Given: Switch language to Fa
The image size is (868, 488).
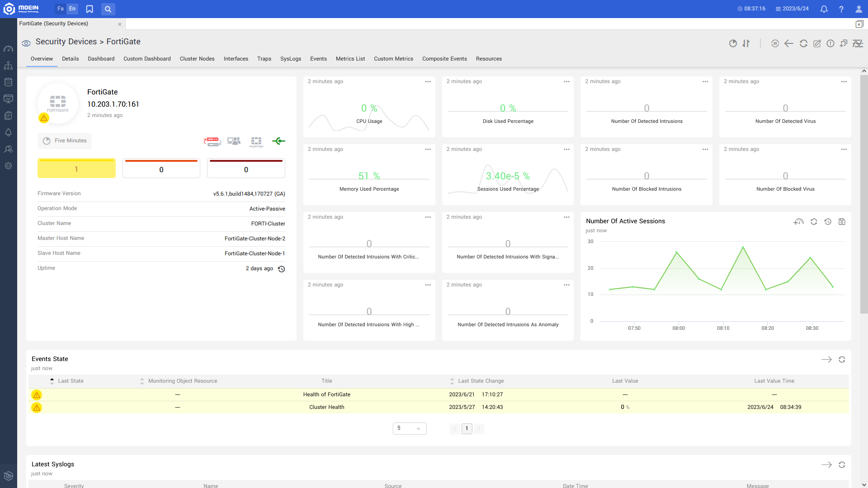Looking at the screenshot, I should coord(61,9).
